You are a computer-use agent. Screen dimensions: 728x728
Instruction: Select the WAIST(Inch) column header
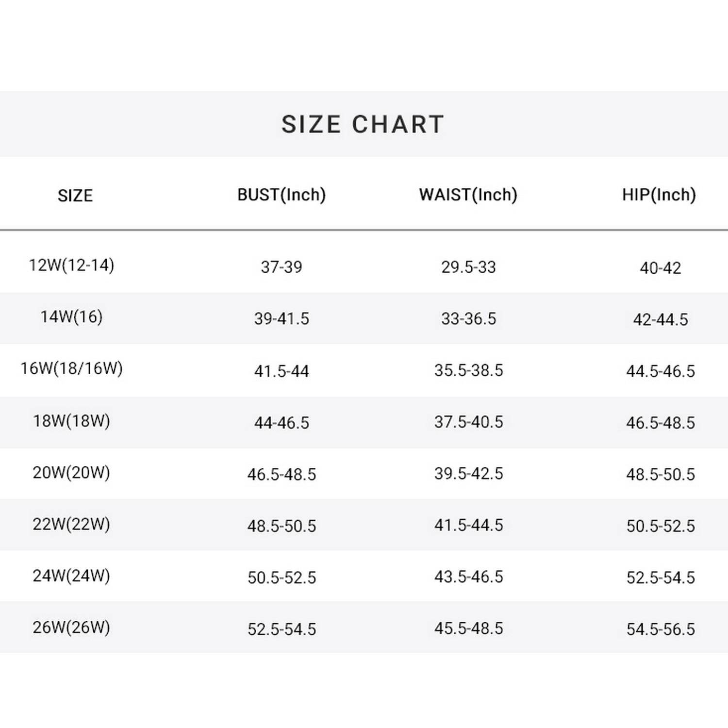[x=468, y=195]
